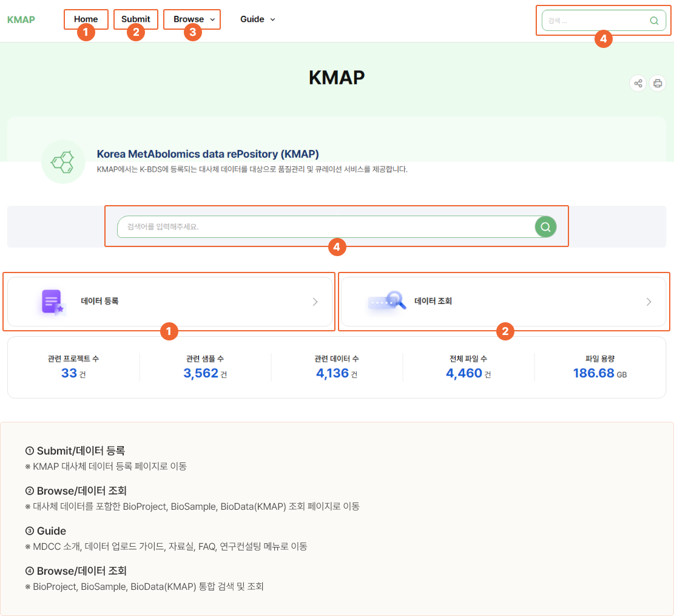Expand the Guide dropdown menu
The image size is (674, 616).
click(x=258, y=19)
